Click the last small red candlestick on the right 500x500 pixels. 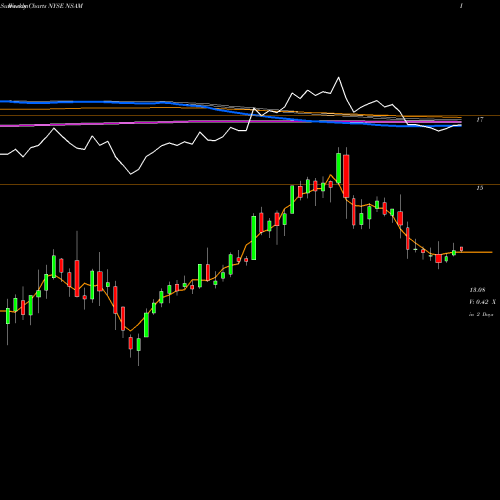[462, 249]
